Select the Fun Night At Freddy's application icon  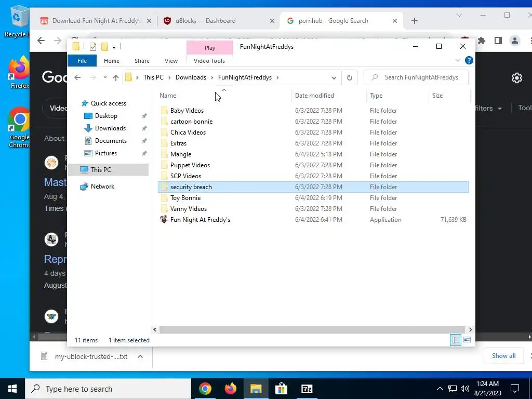coord(164,220)
